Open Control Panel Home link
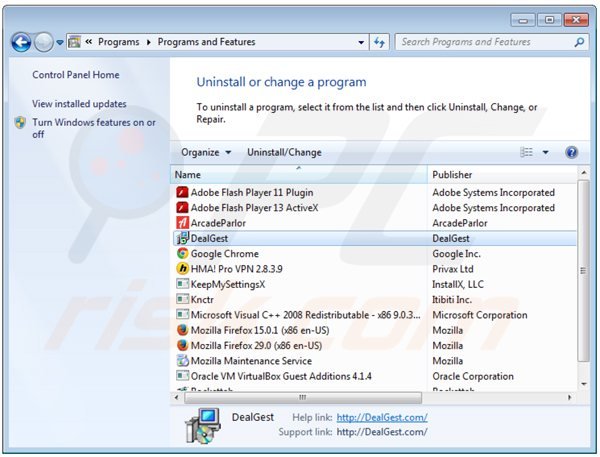 [76, 75]
